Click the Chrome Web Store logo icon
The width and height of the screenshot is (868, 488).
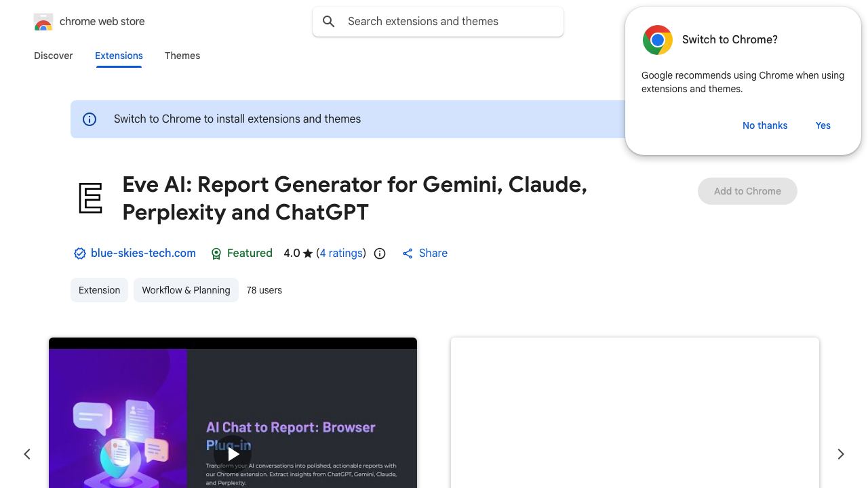[x=43, y=22]
